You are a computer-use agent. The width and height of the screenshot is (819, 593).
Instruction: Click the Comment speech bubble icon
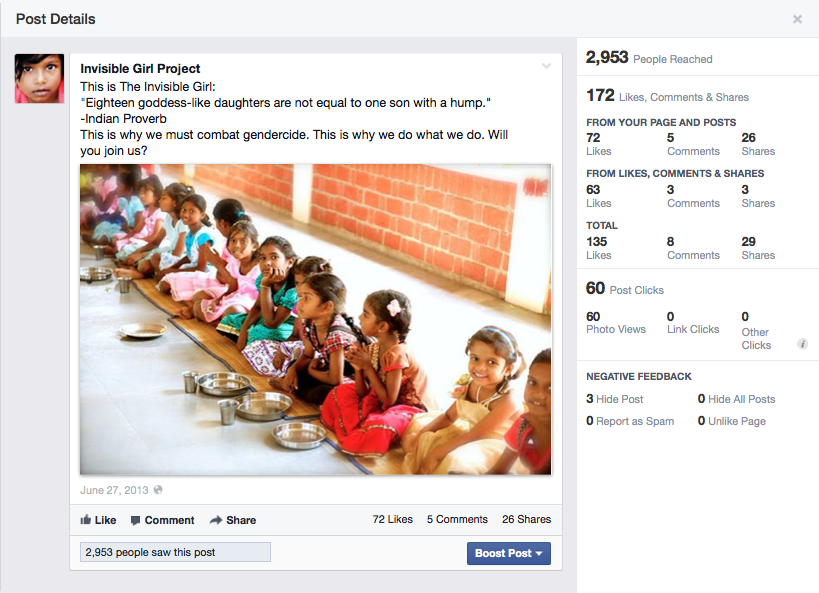(136, 520)
